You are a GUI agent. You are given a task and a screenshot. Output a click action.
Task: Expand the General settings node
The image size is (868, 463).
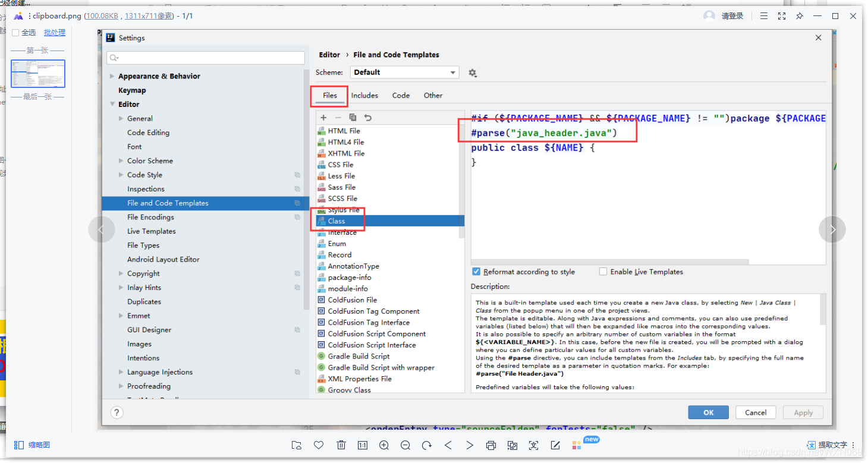(x=121, y=118)
